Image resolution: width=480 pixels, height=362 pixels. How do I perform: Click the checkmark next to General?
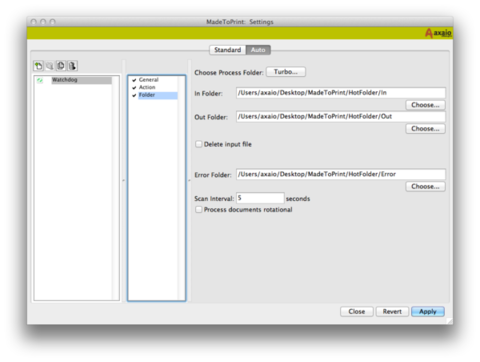click(134, 80)
